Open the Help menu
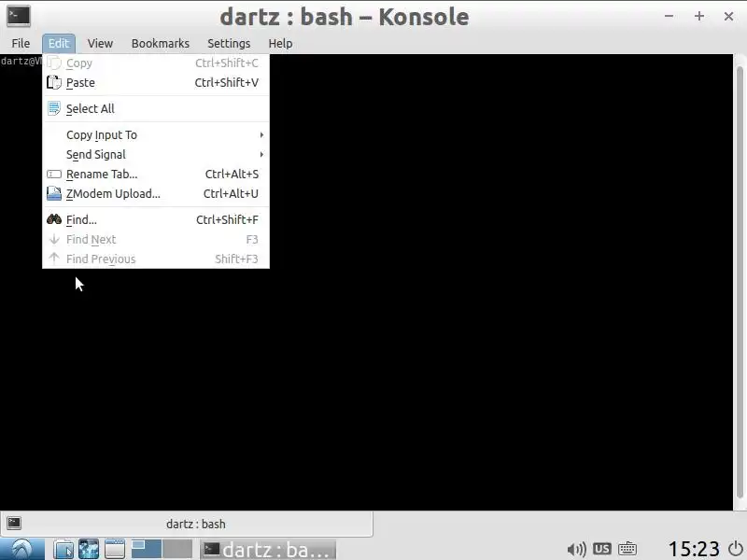 [x=280, y=43]
